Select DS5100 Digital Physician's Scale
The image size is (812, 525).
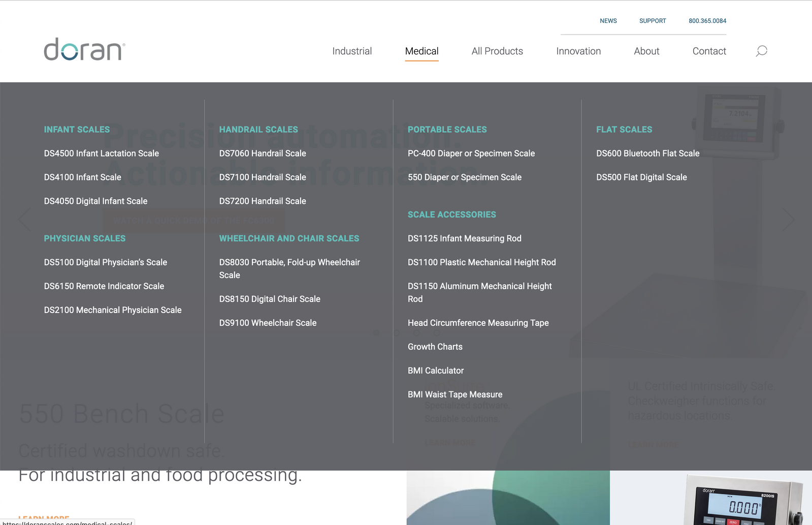click(x=106, y=262)
